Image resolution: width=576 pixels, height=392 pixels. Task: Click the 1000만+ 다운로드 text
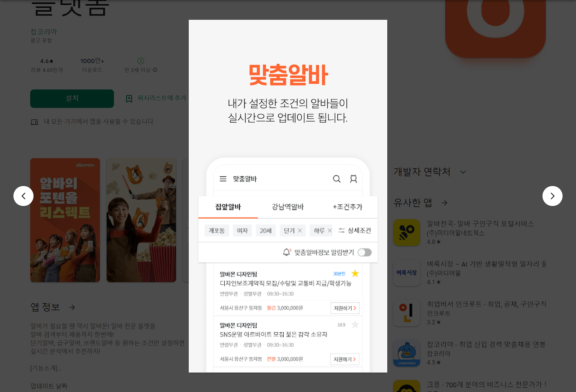pyautogui.click(x=92, y=65)
